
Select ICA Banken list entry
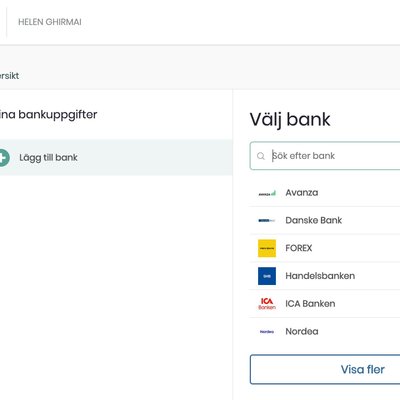click(325, 304)
